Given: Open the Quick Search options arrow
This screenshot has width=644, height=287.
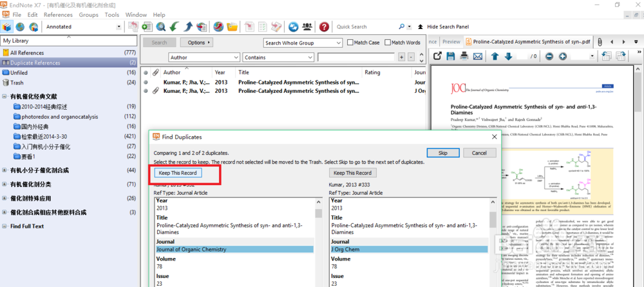Looking at the screenshot, I should click(x=409, y=26).
